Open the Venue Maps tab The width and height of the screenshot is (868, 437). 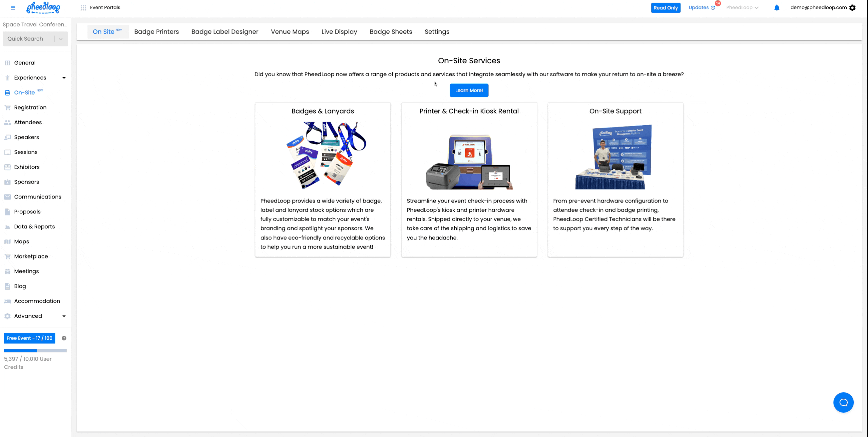(x=290, y=32)
